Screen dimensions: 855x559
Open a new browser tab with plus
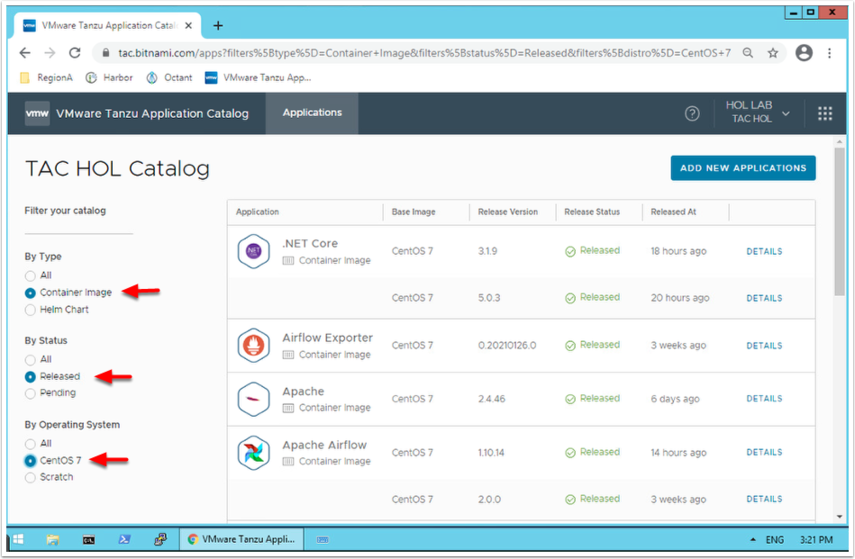click(x=218, y=26)
